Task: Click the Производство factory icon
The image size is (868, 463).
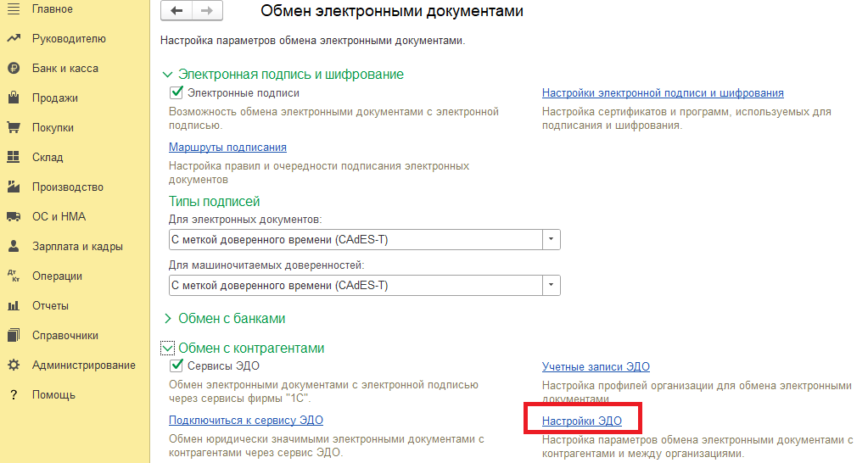Action: pos(14,187)
